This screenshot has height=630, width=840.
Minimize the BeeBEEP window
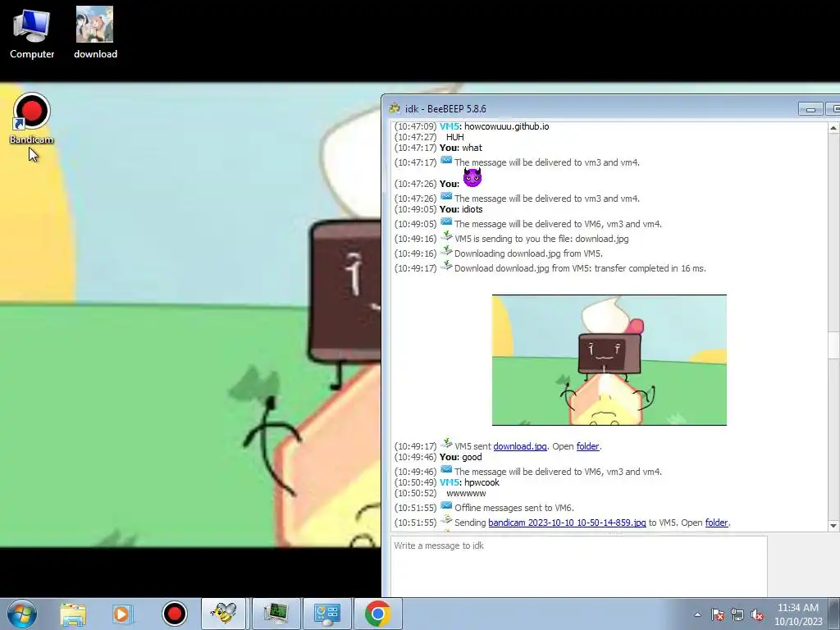810,109
